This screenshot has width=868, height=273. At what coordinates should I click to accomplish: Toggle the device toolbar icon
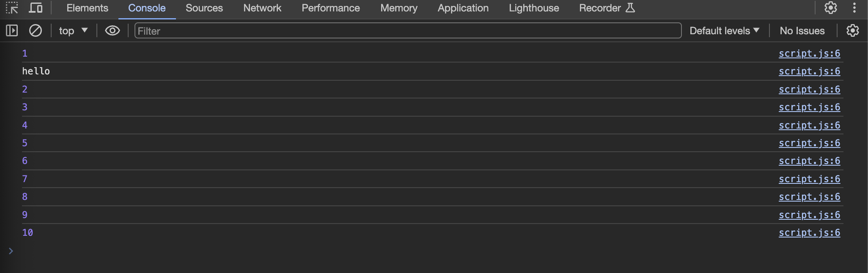click(36, 8)
